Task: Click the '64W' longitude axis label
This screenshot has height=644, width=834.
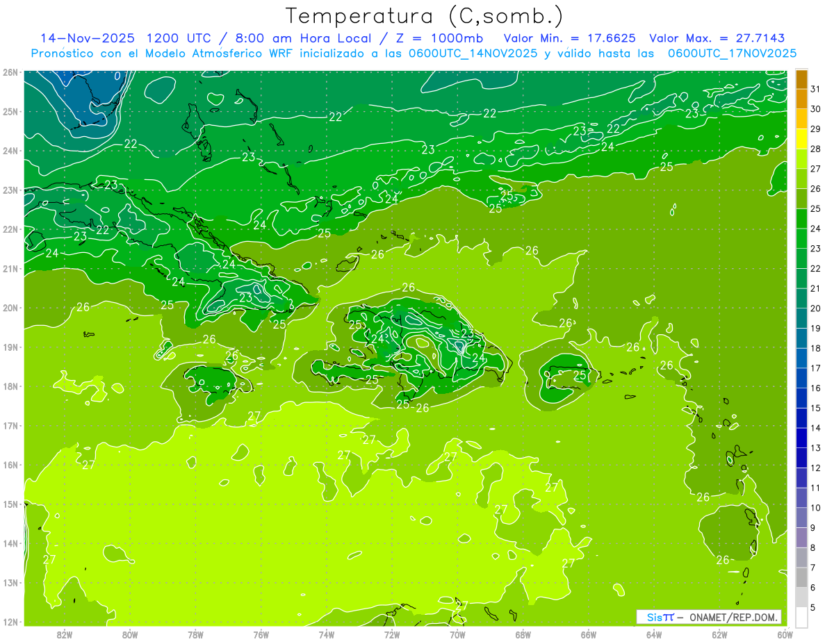Action: [x=654, y=634]
